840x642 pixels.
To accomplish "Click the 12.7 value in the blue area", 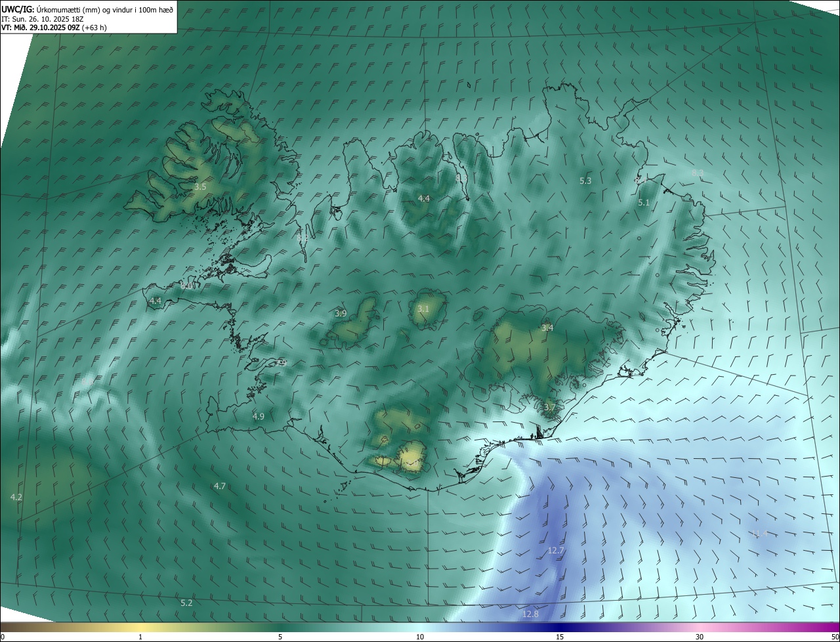I will coord(556,550).
